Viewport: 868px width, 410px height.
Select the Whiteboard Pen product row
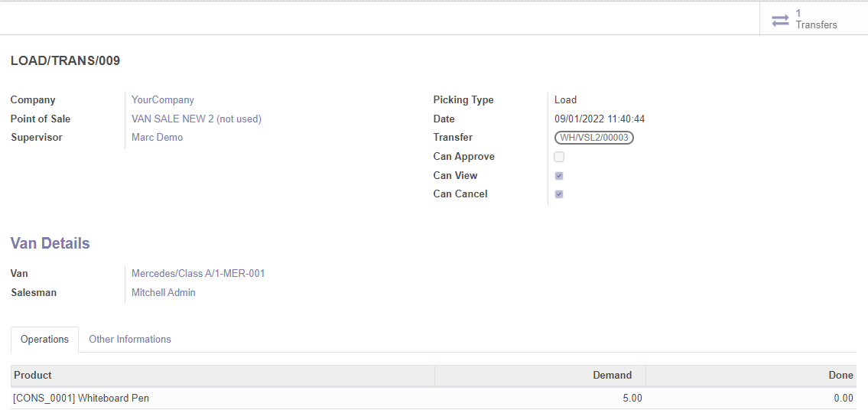point(81,398)
